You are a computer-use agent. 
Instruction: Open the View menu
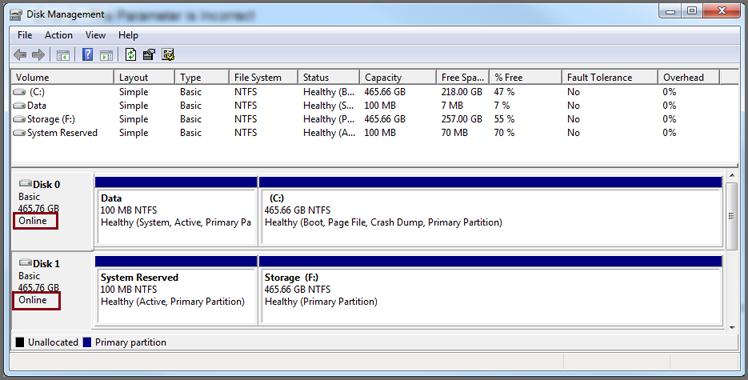95,35
